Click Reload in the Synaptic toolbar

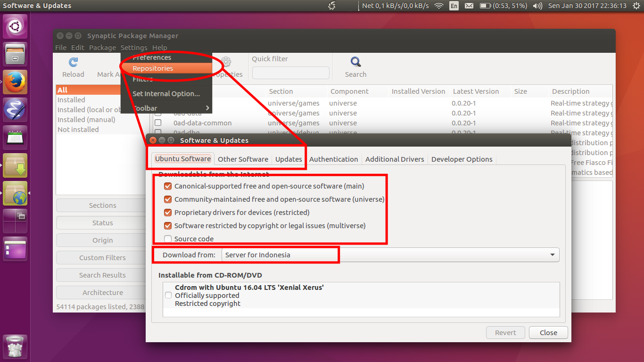pyautogui.click(x=73, y=67)
